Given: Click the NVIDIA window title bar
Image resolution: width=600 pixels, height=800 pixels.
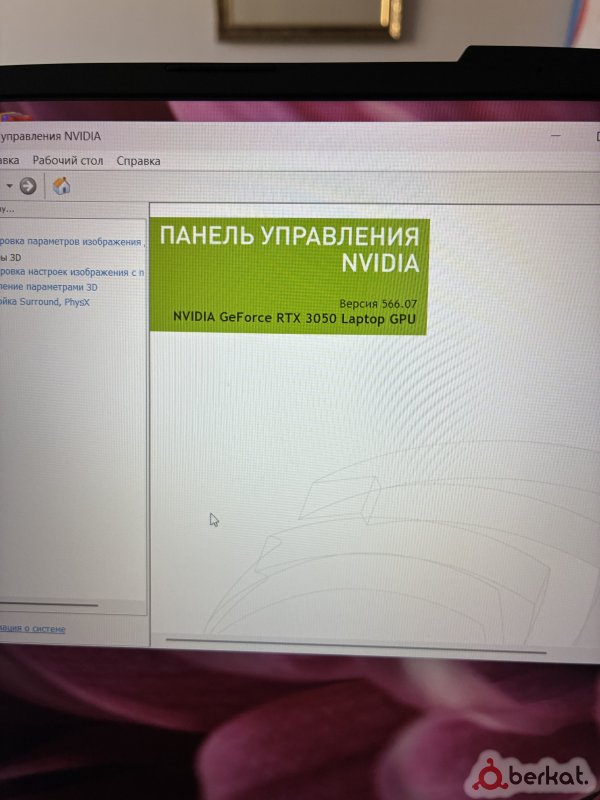Looking at the screenshot, I should tap(300, 136).
